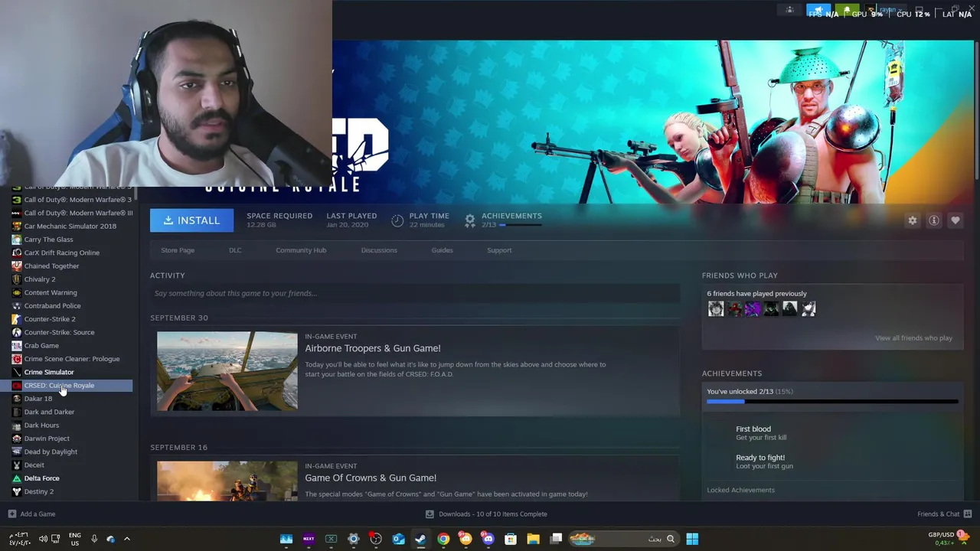
Task: Open the Game Of Crowns event thumbnail
Action: pyautogui.click(x=227, y=481)
